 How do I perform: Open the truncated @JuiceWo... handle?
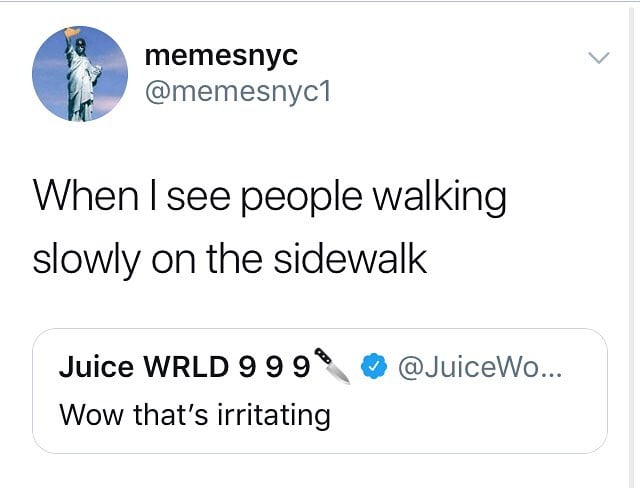pyautogui.click(x=480, y=367)
